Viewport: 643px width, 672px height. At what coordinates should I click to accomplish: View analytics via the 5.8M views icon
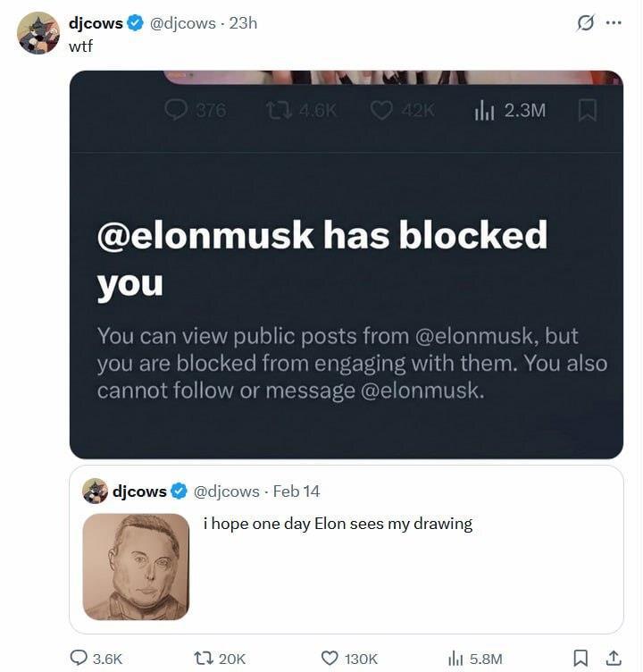point(455,659)
